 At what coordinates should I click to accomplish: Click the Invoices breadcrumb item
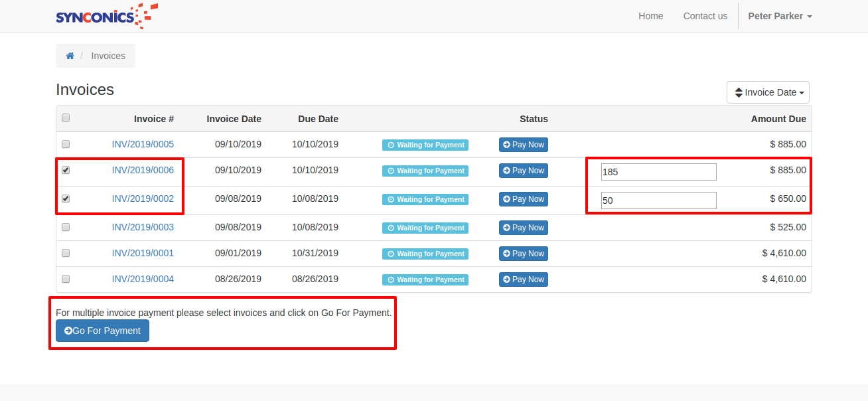[x=108, y=56]
